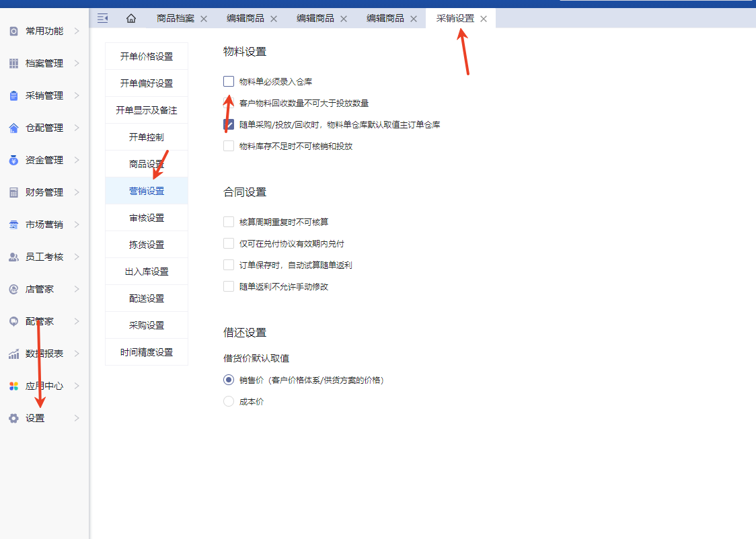Close the 采销设置 tab
Viewport: 756px width, 539px height.
[484, 19]
